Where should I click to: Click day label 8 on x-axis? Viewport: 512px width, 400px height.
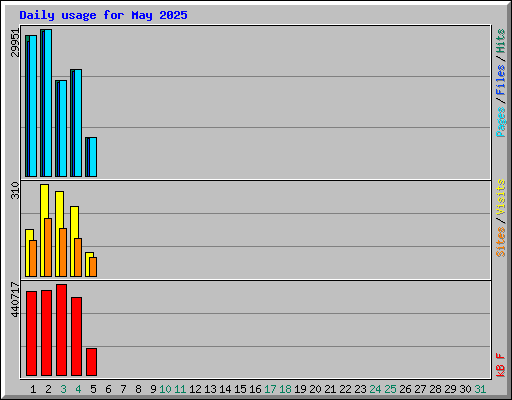[138, 389]
